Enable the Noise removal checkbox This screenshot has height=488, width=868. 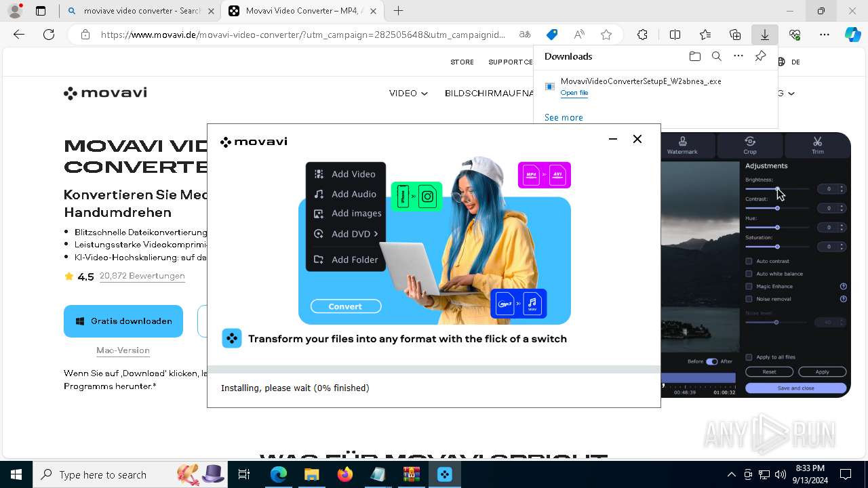[x=749, y=299]
